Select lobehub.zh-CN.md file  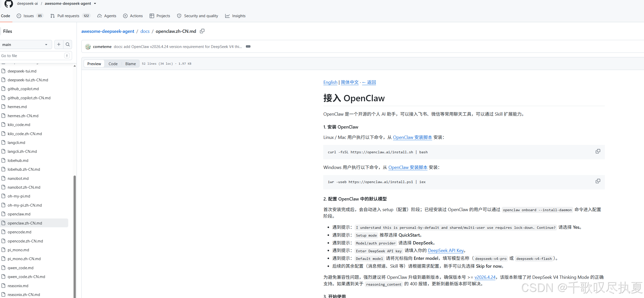[24, 169]
